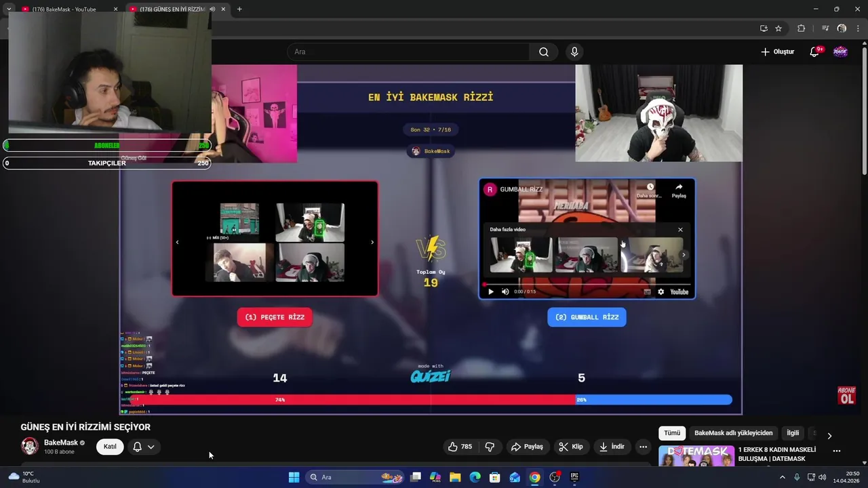868x488 pixels.
Task: Create a clip with Klip button
Action: [x=570, y=447]
